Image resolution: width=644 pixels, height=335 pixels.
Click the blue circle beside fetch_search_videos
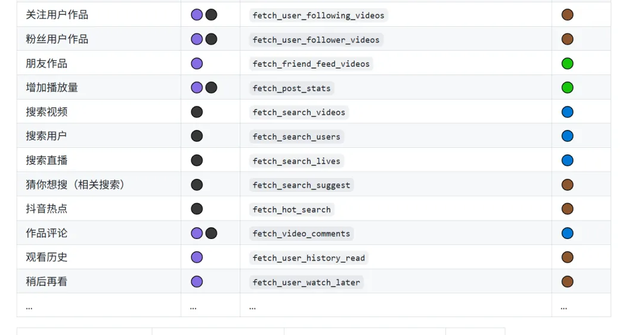(x=567, y=112)
